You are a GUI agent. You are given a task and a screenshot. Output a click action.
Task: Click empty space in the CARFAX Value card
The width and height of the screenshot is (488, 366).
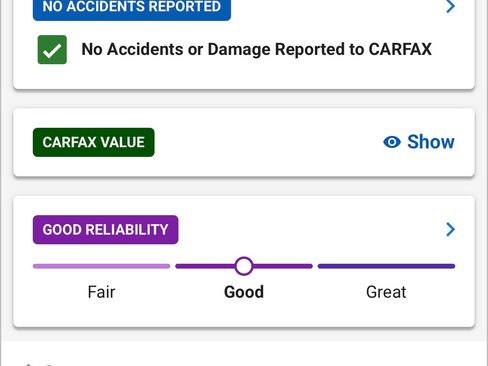point(267,142)
